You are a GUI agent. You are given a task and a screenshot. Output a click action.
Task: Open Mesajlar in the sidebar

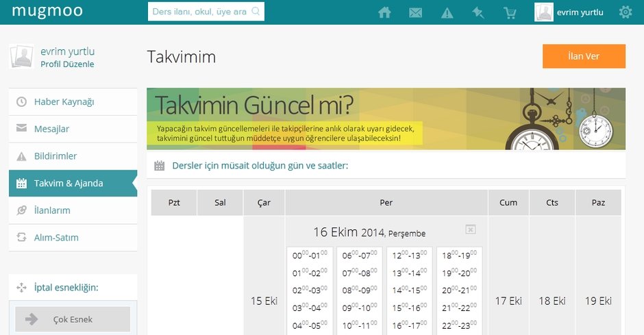pos(73,129)
